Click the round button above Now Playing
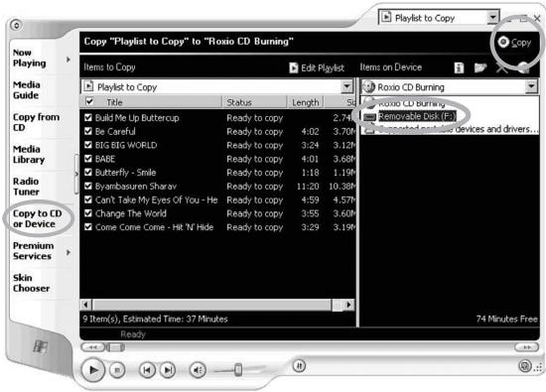Viewport: 546px width, 392px height. point(16,25)
